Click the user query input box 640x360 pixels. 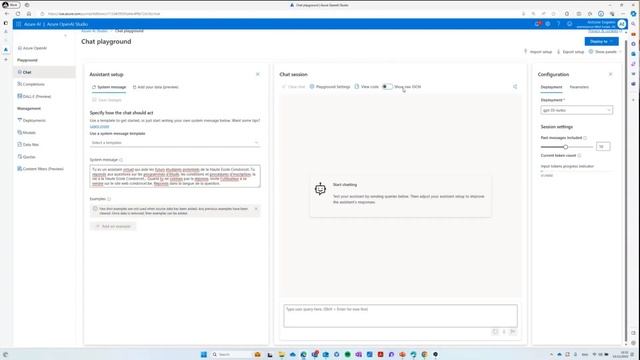[x=400, y=316]
